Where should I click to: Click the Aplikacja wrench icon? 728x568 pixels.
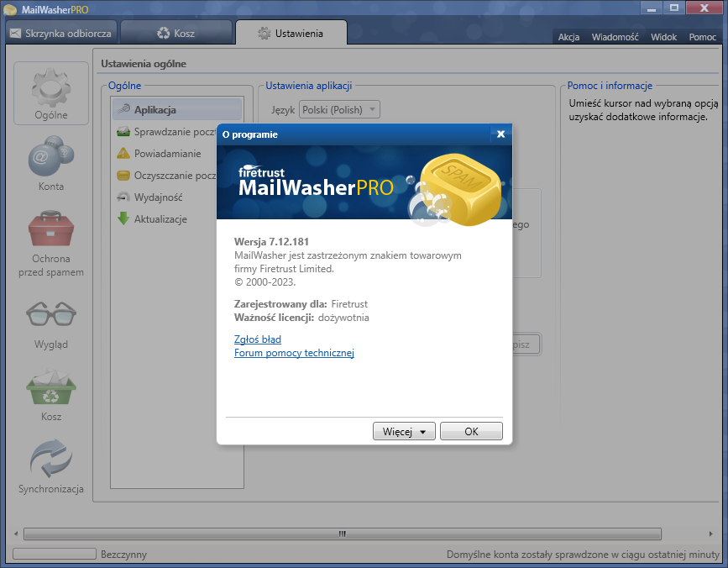pos(123,109)
